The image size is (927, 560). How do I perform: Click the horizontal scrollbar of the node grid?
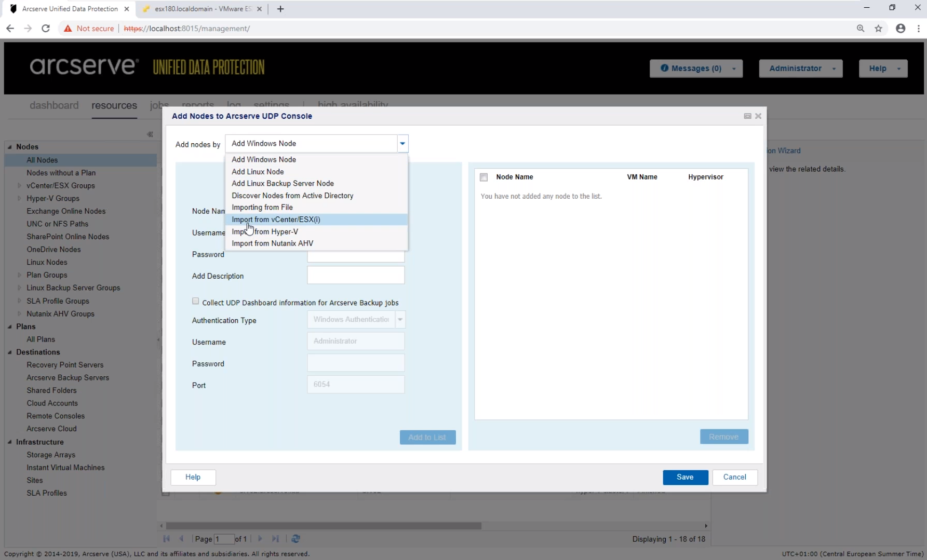pos(324,526)
